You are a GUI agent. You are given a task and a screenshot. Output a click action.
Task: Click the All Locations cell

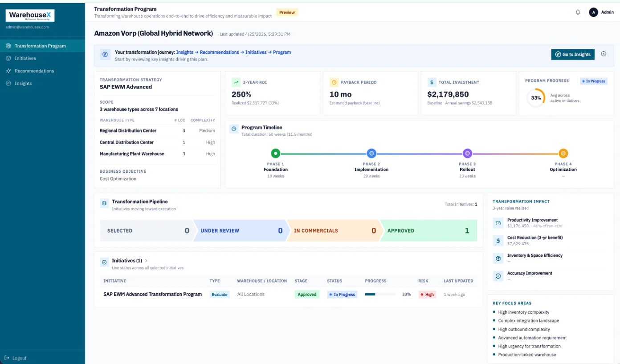point(251,294)
